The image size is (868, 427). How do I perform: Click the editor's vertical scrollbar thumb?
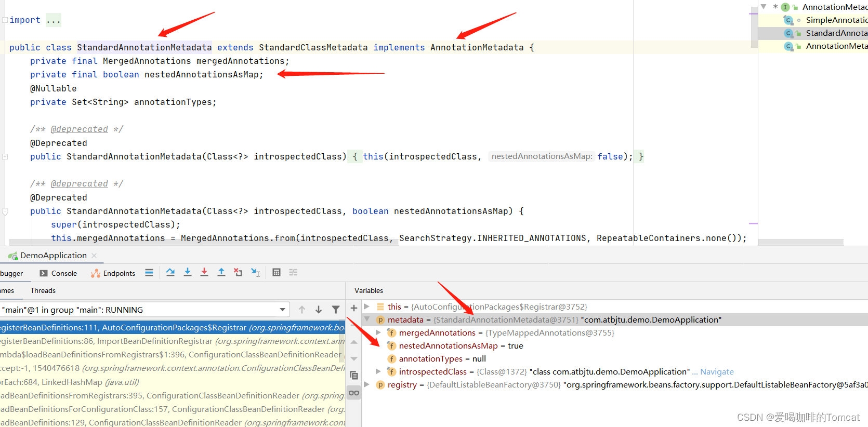(754, 27)
